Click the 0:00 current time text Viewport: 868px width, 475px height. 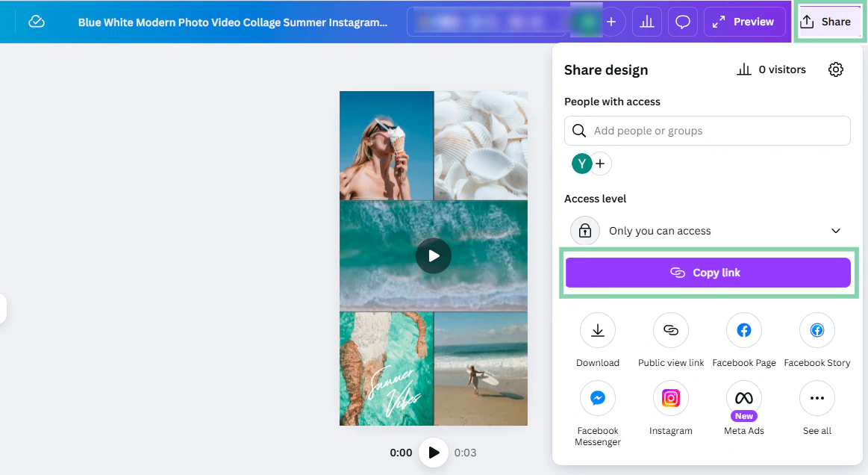(x=401, y=453)
